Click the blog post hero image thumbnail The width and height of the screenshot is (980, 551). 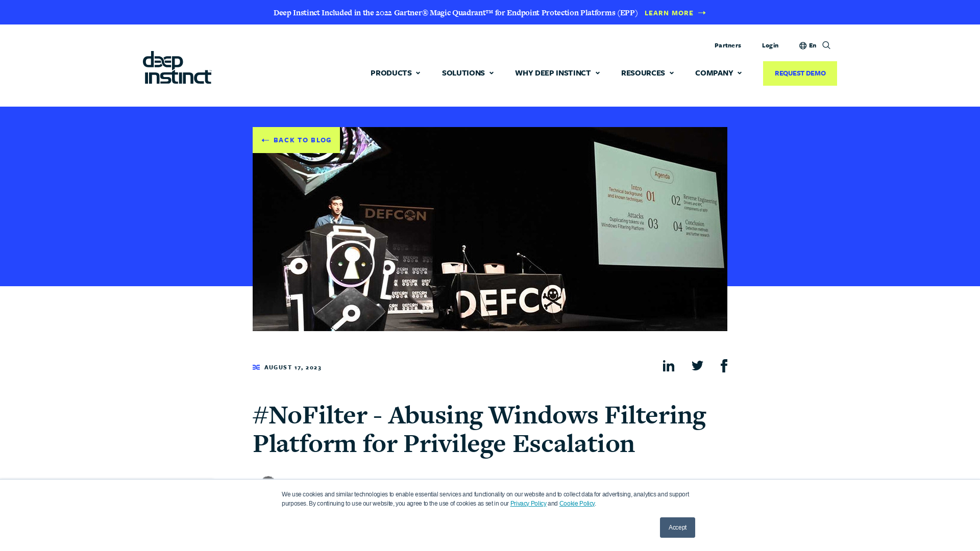pyautogui.click(x=489, y=229)
